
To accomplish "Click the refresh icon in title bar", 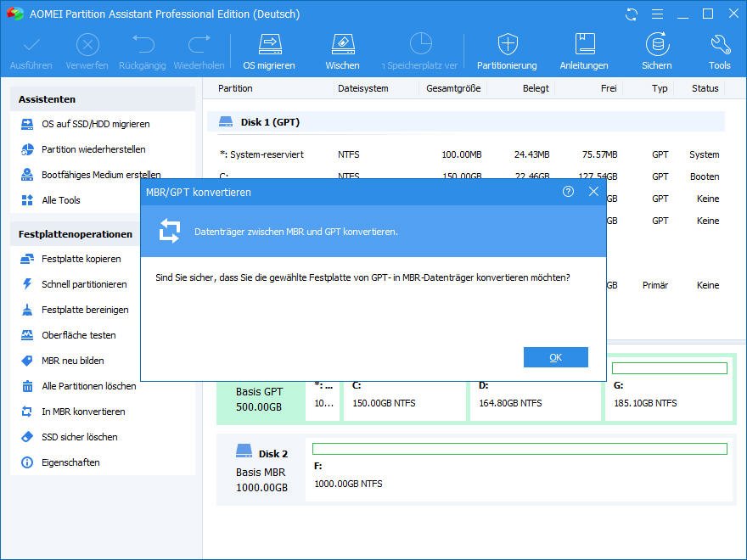I will 632,14.
